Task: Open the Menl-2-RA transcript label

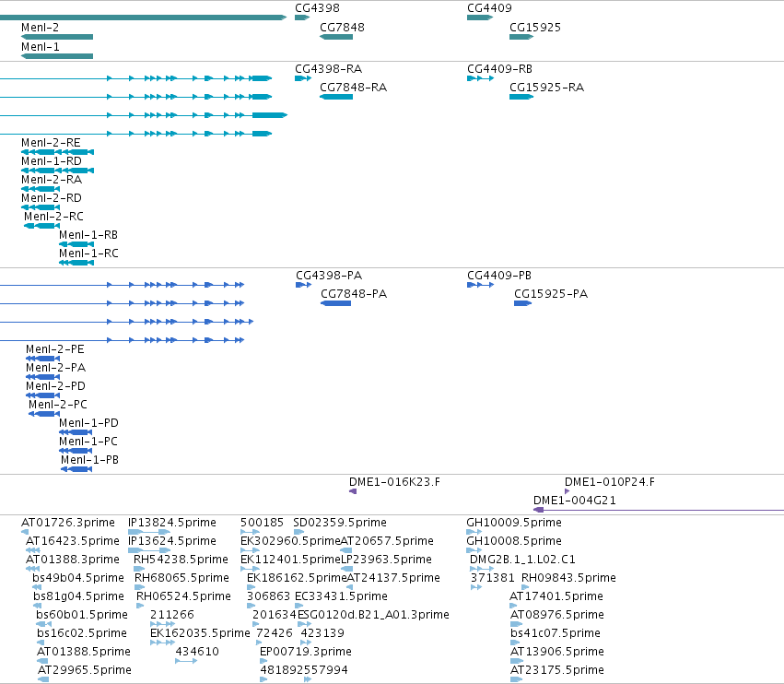Action: (52, 179)
